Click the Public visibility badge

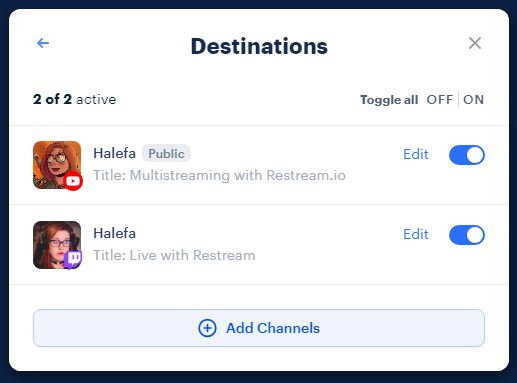166,154
